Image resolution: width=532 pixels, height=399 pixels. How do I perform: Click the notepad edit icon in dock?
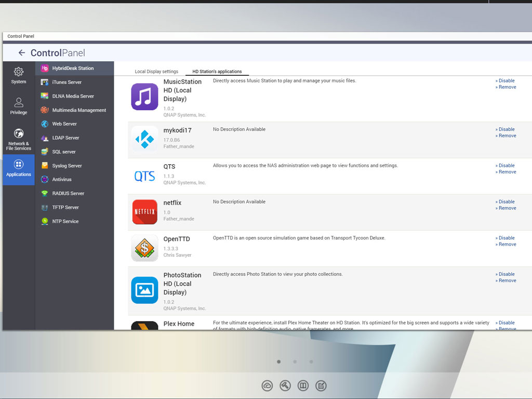coord(321,386)
